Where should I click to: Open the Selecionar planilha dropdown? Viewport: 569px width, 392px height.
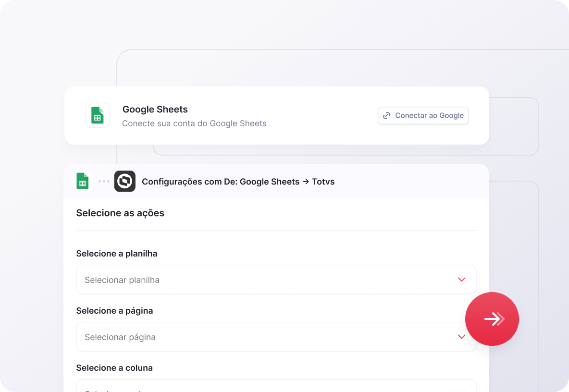tap(276, 280)
